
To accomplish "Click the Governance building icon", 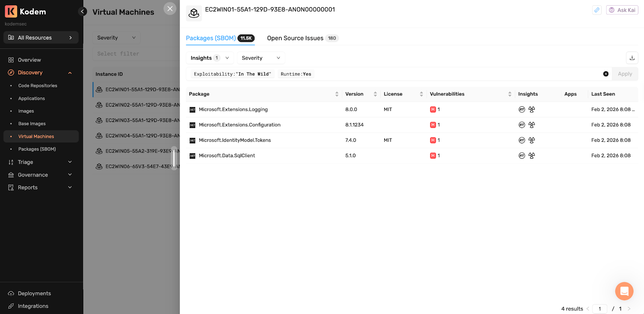I will (x=11, y=175).
